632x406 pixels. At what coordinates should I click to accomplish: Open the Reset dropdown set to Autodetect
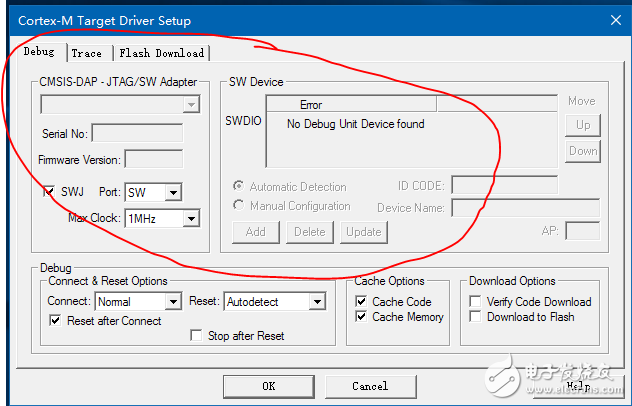click(275, 302)
